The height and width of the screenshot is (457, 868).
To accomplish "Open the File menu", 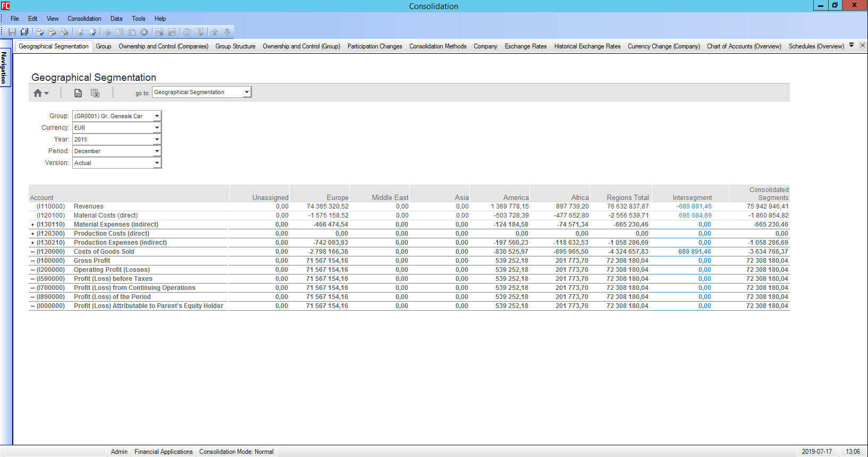I will click(x=15, y=19).
